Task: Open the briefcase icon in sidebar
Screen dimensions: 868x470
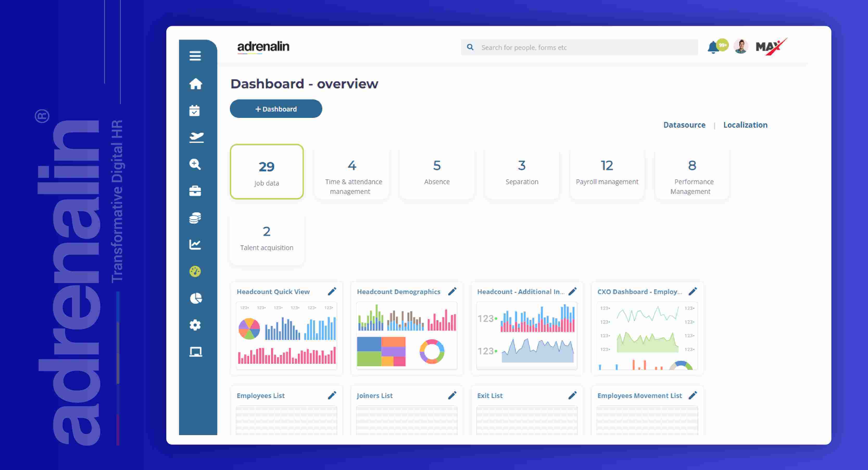Action: coord(195,191)
